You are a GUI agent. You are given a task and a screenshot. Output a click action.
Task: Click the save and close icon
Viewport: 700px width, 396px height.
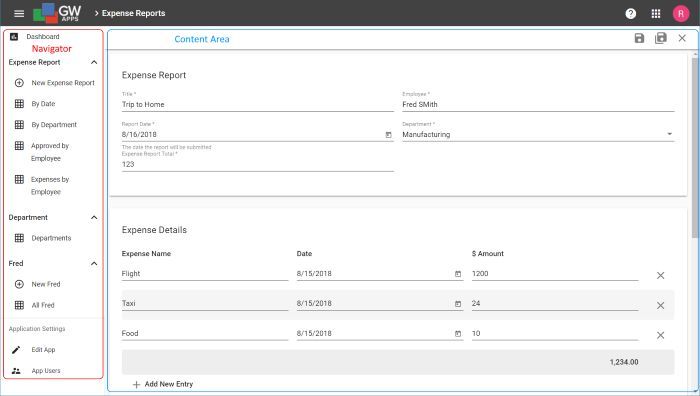pos(661,38)
